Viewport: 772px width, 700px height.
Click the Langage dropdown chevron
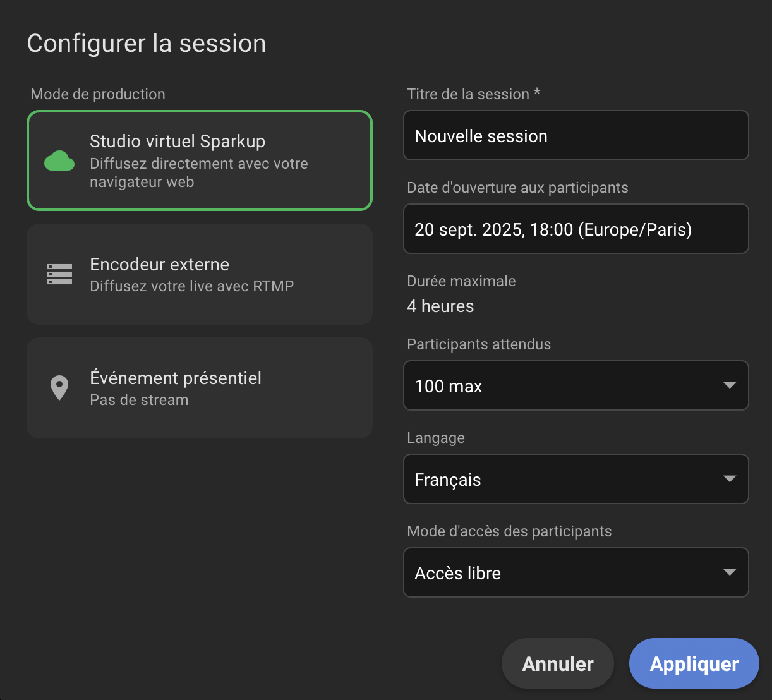730,479
